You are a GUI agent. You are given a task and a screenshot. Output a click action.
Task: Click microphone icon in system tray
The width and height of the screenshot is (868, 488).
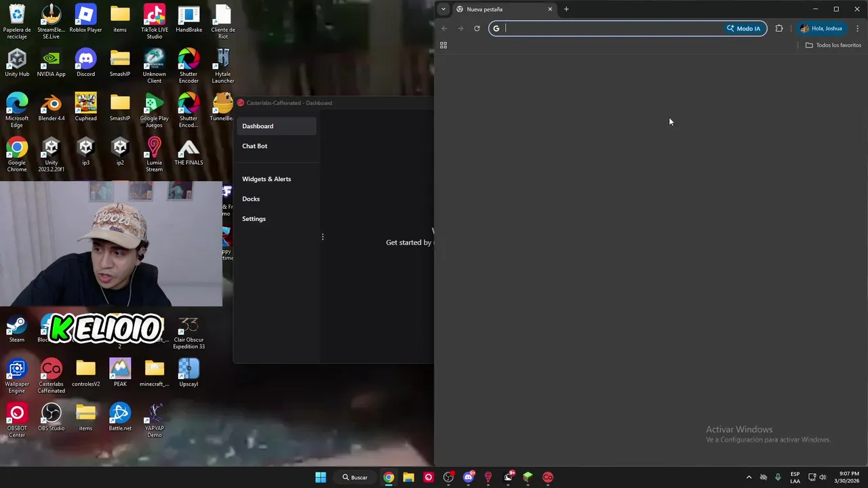click(x=778, y=477)
